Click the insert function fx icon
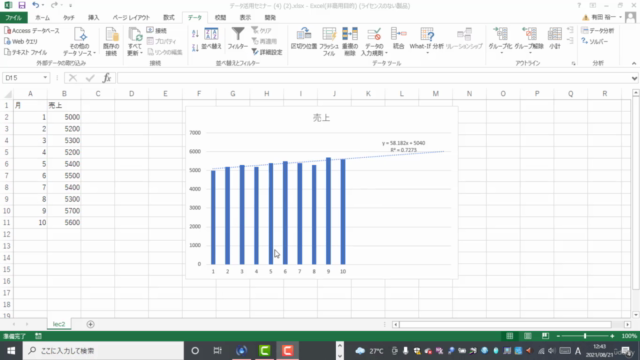640x360 pixels. (x=107, y=78)
